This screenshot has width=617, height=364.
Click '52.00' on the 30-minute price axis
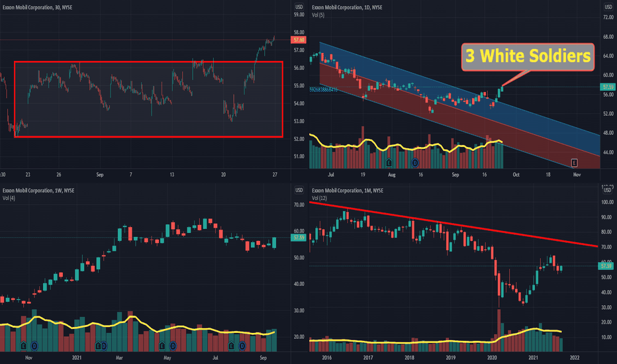tap(299, 139)
